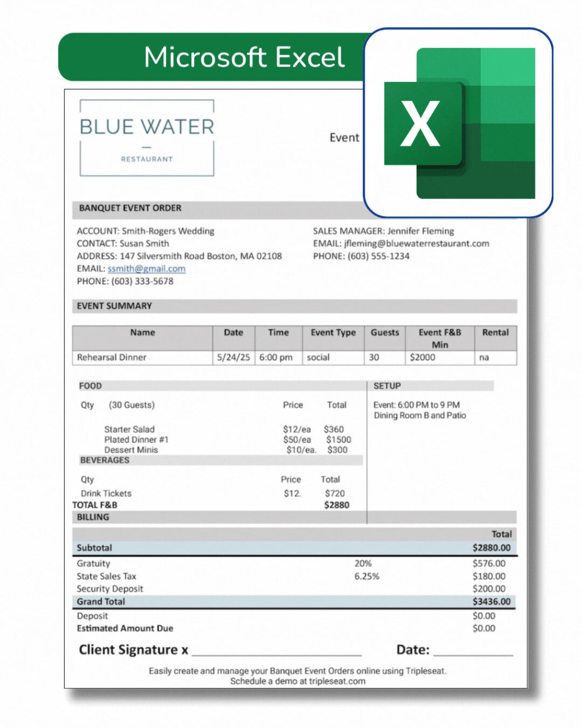Click the Event Summary section header
The width and height of the screenshot is (582, 728).
click(114, 306)
